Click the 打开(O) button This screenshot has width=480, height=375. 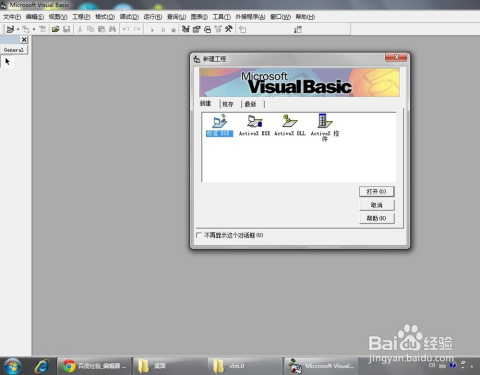pos(377,192)
